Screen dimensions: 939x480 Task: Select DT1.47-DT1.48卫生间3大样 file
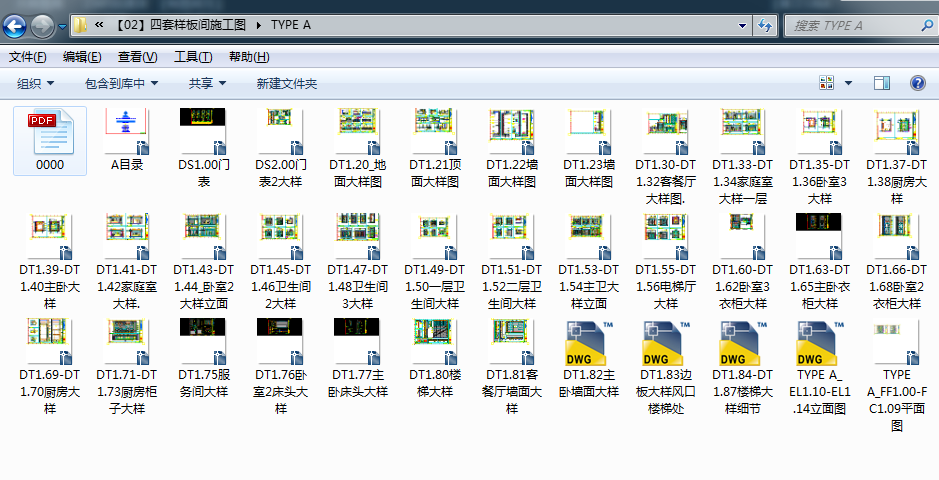(358, 263)
